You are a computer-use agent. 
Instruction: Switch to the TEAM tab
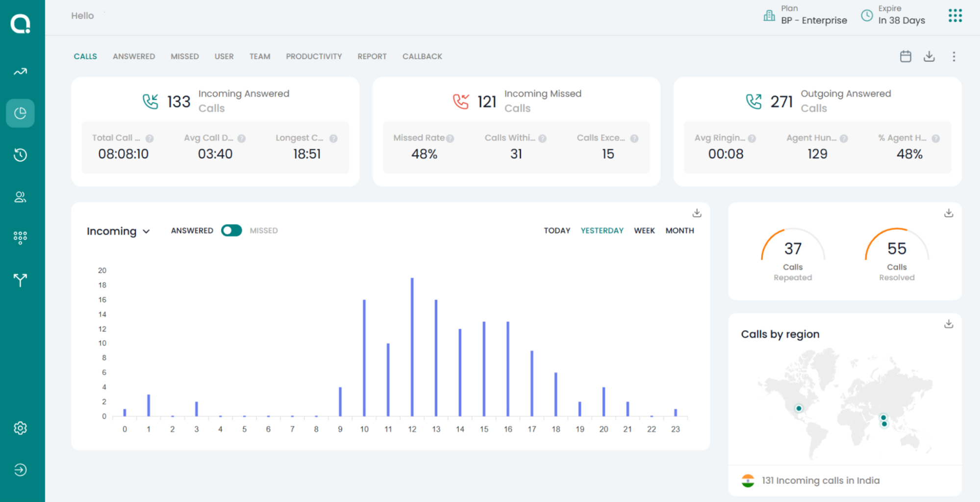point(260,56)
